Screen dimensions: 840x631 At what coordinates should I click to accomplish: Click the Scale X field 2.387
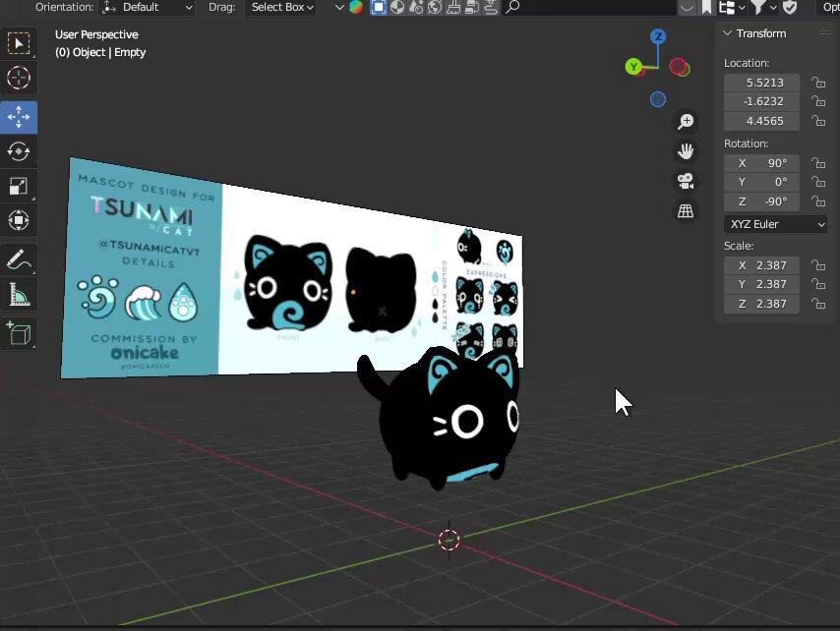[761, 265]
